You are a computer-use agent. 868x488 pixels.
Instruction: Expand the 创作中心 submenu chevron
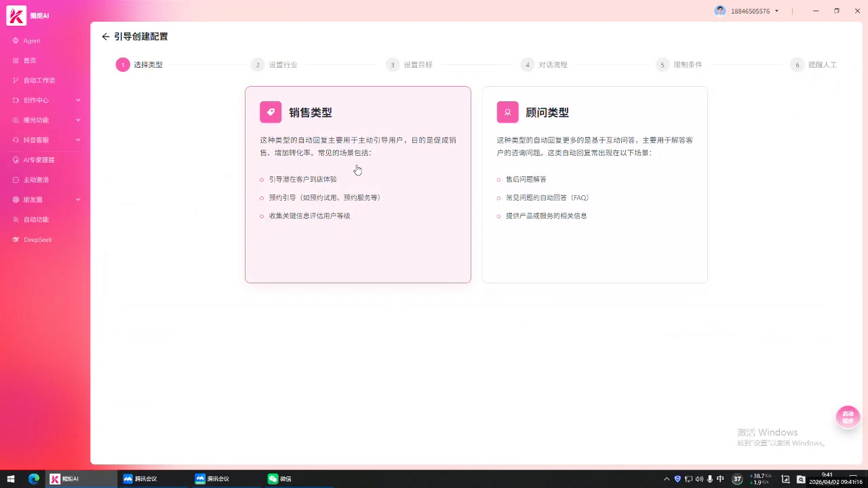[x=78, y=100]
